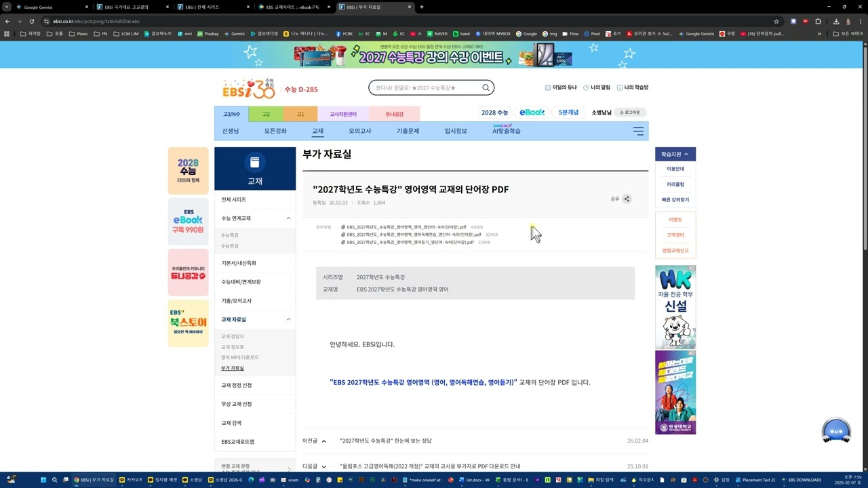The height and width of the screenshot is (488, 868).
Task: Go back with the browser back arrow
Action: coord(7,21)
